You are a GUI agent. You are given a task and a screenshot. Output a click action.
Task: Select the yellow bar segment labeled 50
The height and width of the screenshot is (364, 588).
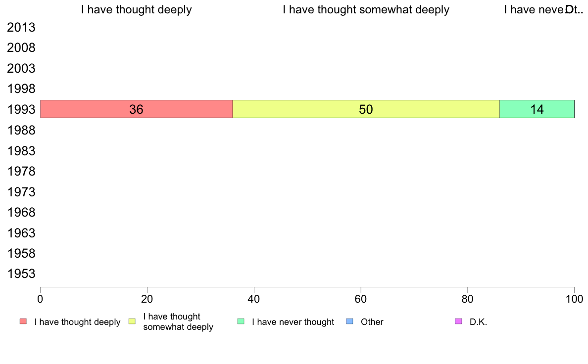click(x=366, y=109)
